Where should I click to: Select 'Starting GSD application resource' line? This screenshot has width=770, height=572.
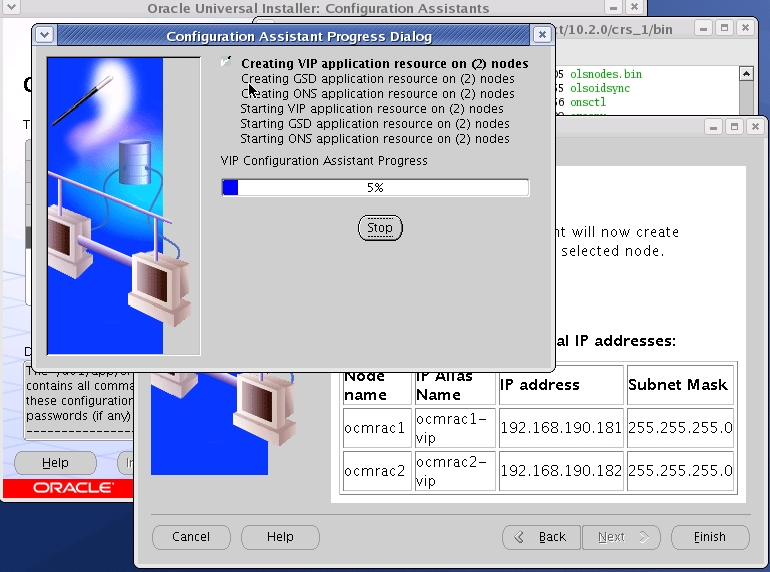click(x=375, y=124)
